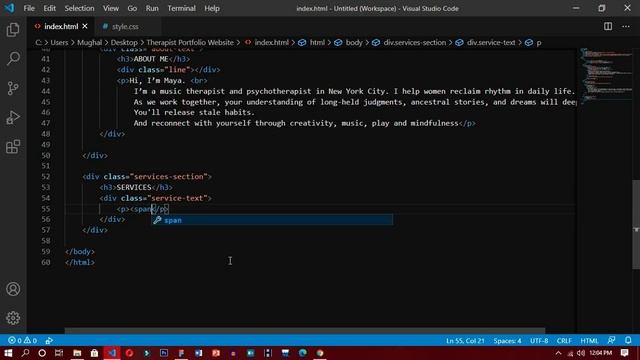Click Ln 55, Col 21 in status bar
Image resolution: width=640 pixels, height=360 pixels.
click(x=465, y=340)
